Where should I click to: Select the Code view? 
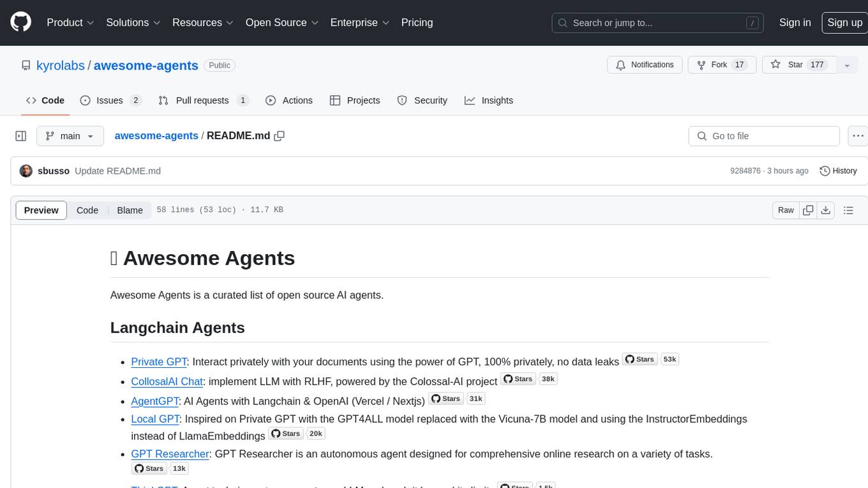(87, 210)
